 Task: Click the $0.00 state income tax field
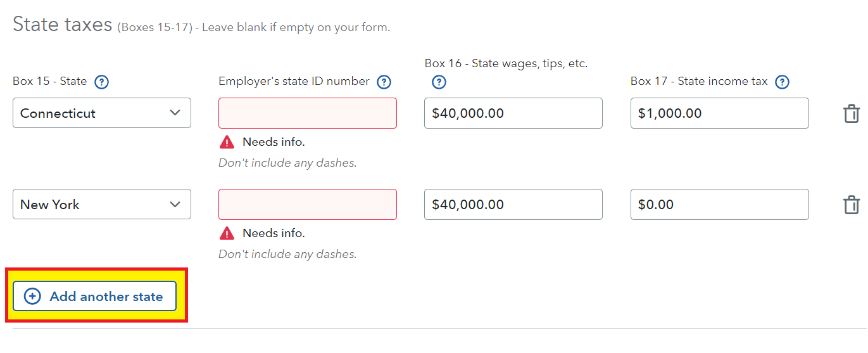tap(719, 204)
